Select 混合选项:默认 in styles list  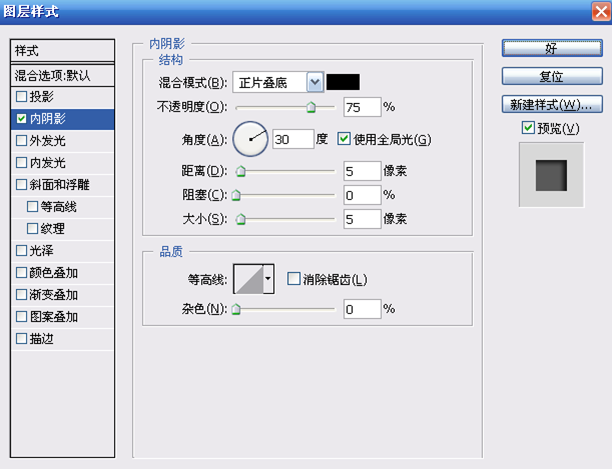(66, 75)
